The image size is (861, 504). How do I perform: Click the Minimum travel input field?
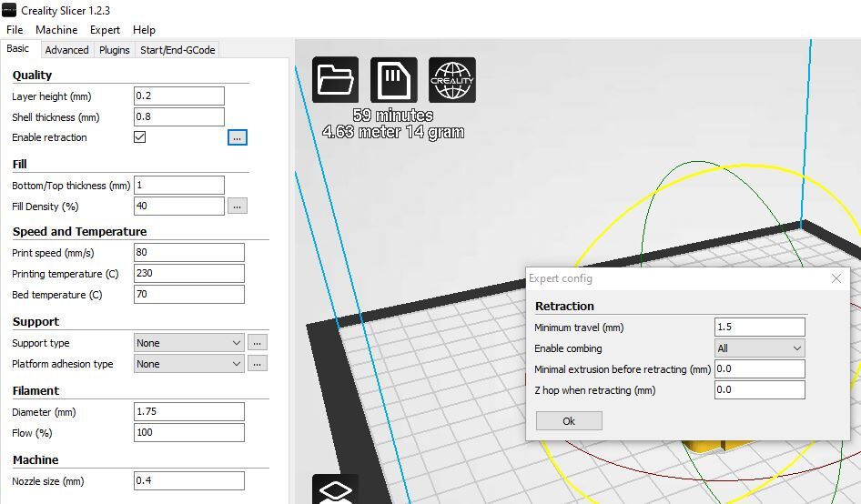click(760, 328)
